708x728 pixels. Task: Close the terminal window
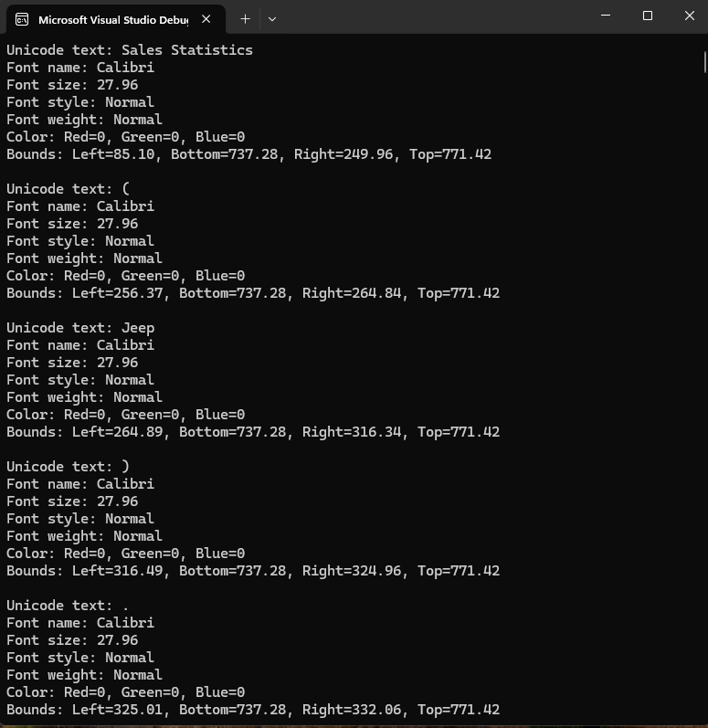[x=690, y=16]
